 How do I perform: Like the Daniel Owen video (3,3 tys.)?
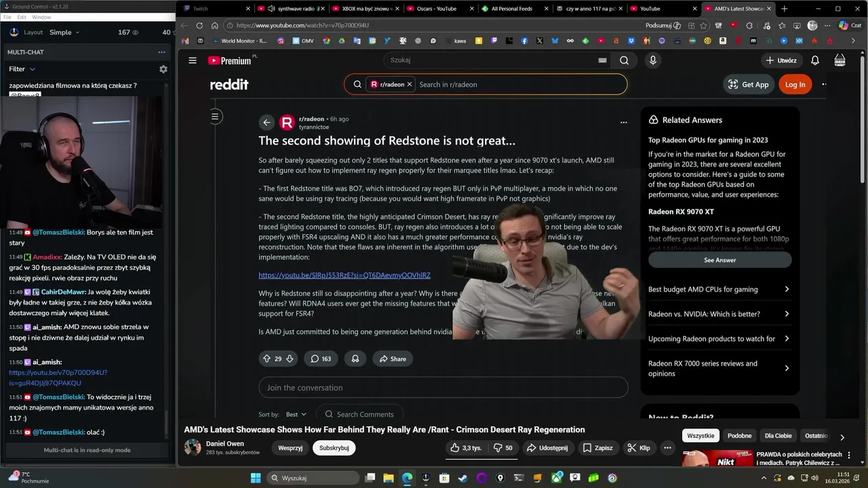tap(466, 447)
